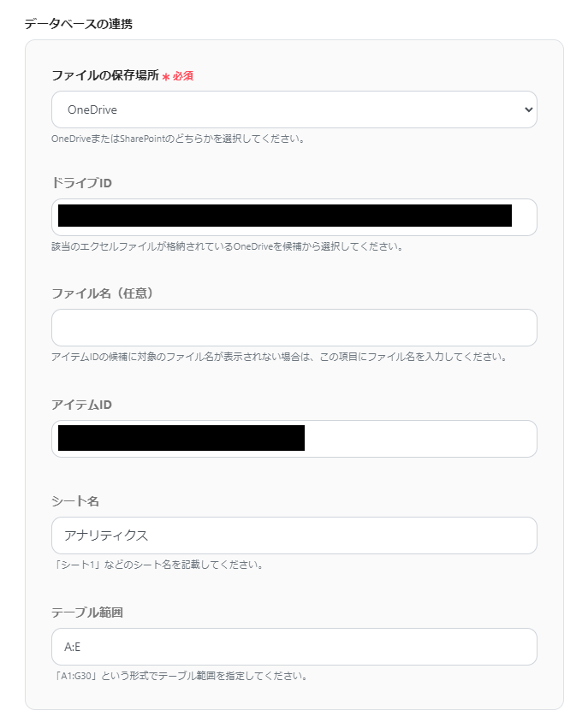The height and width of the screenshot is (716, 588).
Task: Click the ドライブID input field
Action: 294,217
